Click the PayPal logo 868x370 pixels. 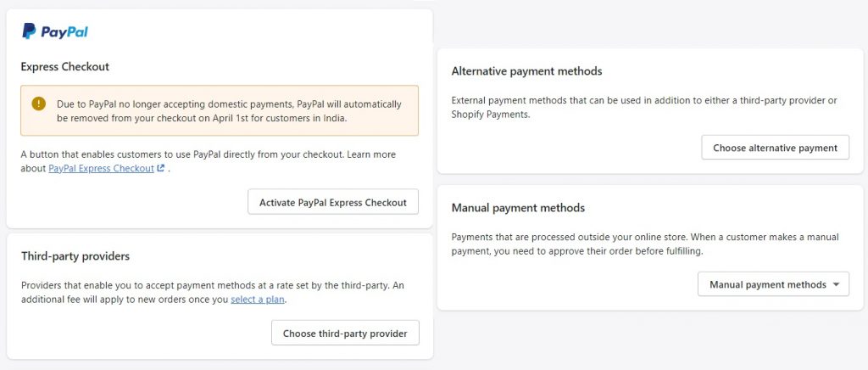(x=55, y=31)
